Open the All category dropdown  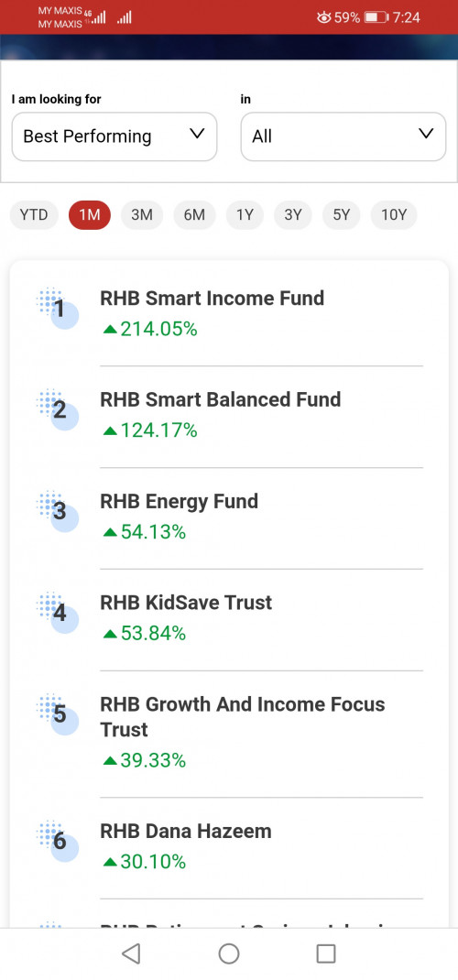coord(343,136)
